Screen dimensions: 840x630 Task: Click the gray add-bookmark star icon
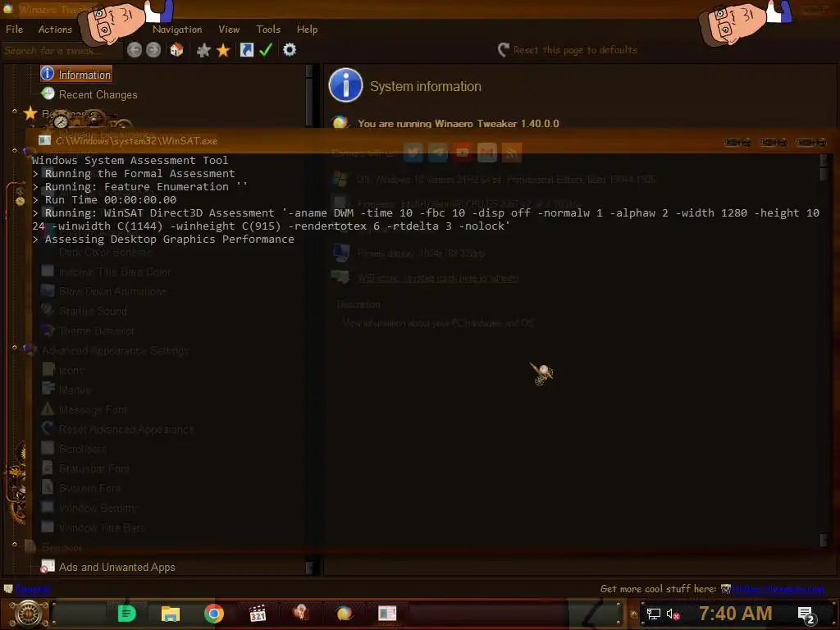coord(203,50)
